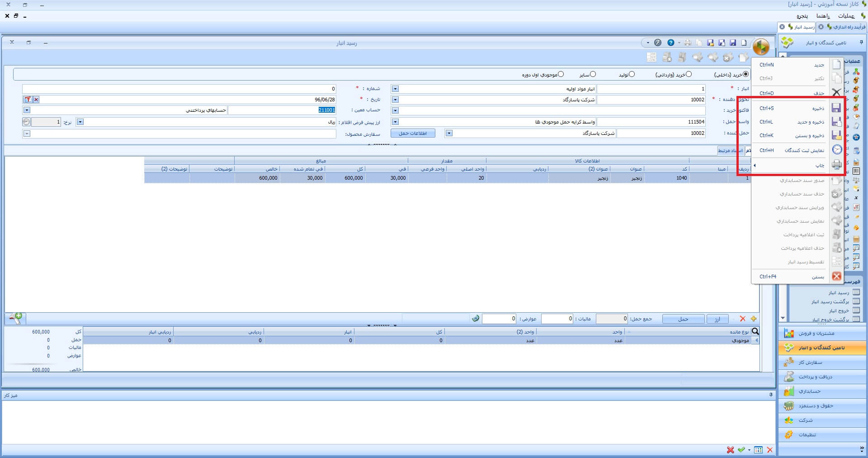This screenshot has height=458, width=868.
Task: Click the red X delete-row icon
Action: tap(742, 319)
